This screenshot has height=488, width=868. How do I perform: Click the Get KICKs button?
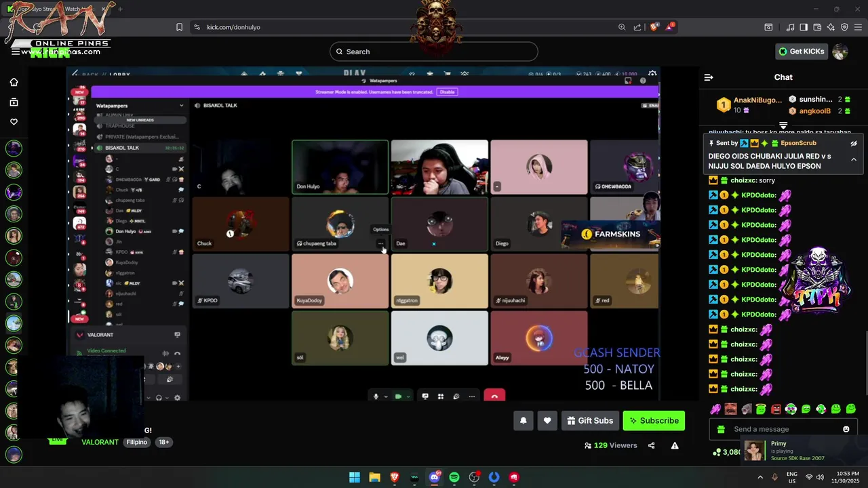[x=801, y=52]
